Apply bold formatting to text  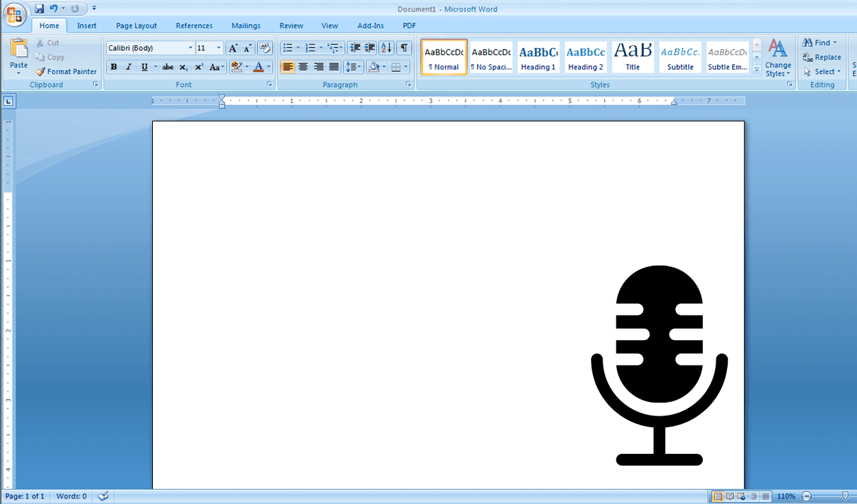tap(114, 67)
